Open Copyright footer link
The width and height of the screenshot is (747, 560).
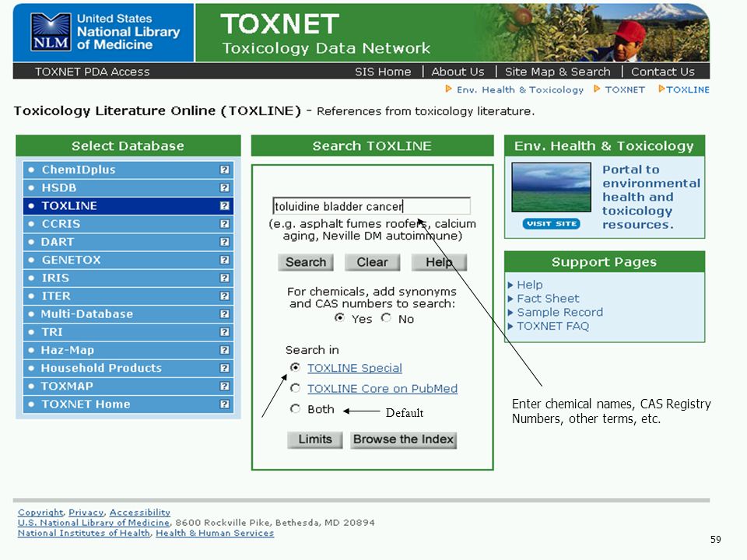40,513
